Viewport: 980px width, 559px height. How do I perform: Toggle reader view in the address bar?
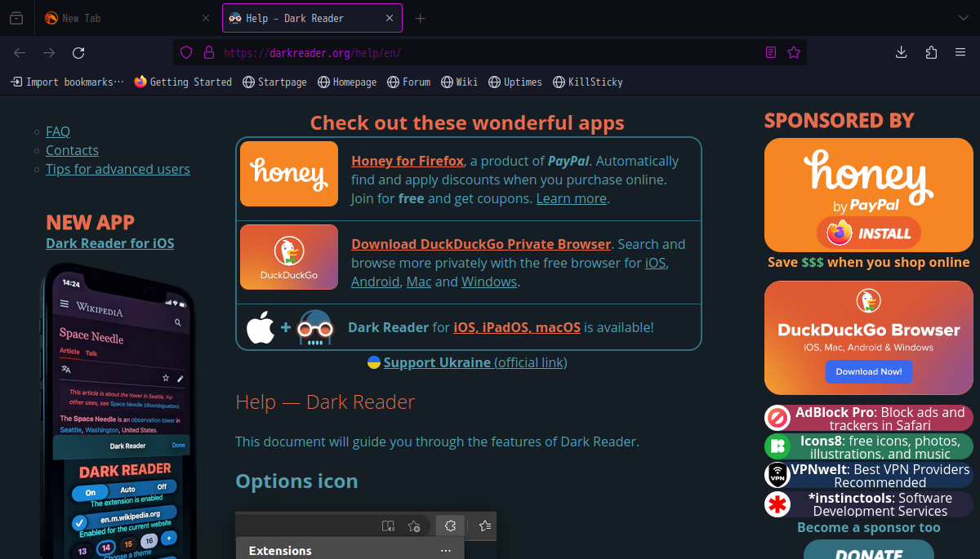pyautogui.click(x=771, y=52)
